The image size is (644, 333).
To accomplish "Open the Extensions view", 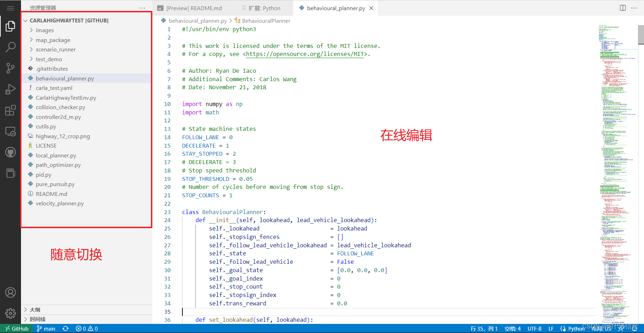I will [x=10, y=110].
